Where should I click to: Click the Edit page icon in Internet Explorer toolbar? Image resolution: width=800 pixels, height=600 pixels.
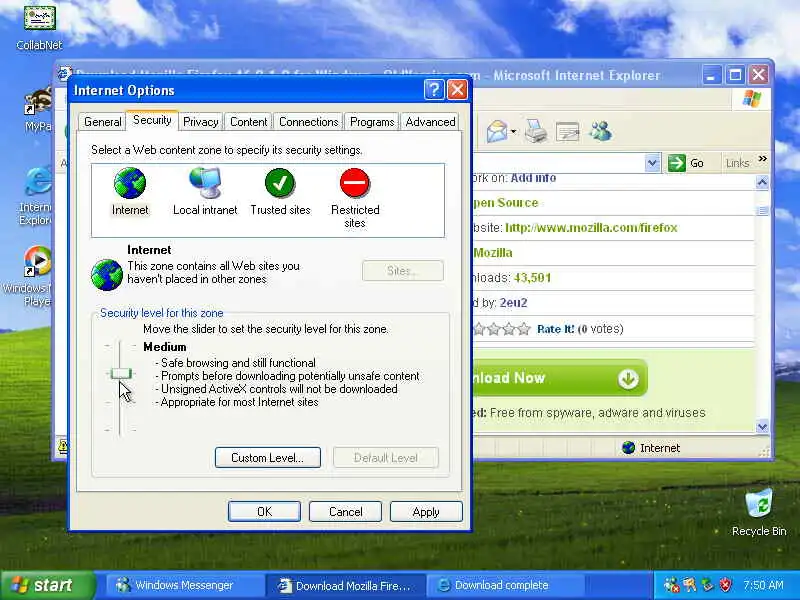click(567, 132)
